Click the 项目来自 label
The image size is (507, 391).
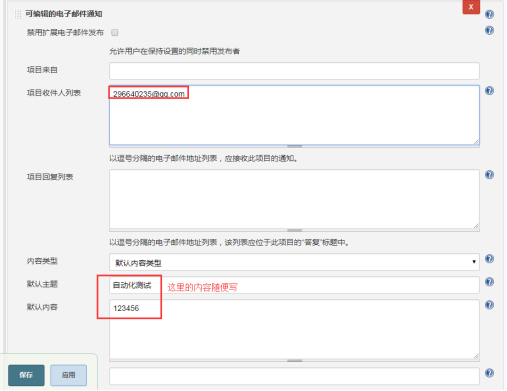[x=42, y=70]
